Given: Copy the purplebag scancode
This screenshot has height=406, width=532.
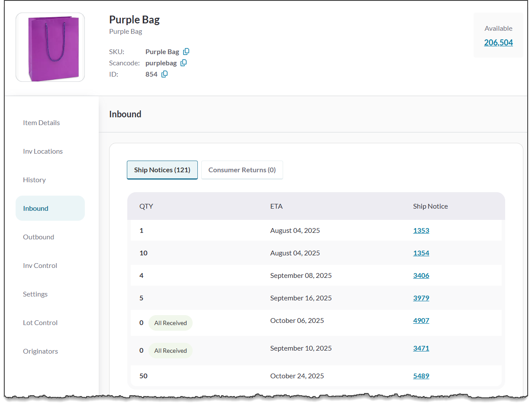Looking at the screenshot, I should (x=184, y=63).
